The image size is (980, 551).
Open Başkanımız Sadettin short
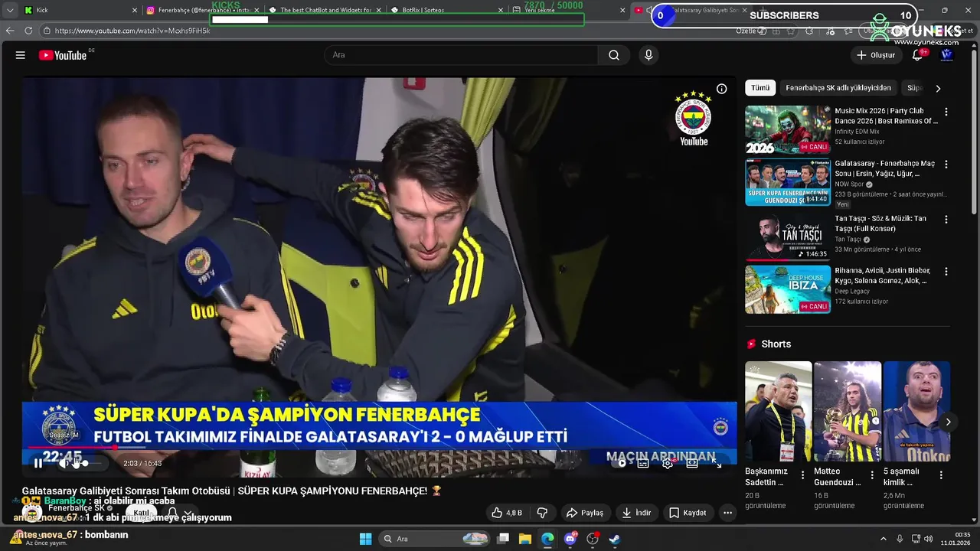(x=779, y=412)
